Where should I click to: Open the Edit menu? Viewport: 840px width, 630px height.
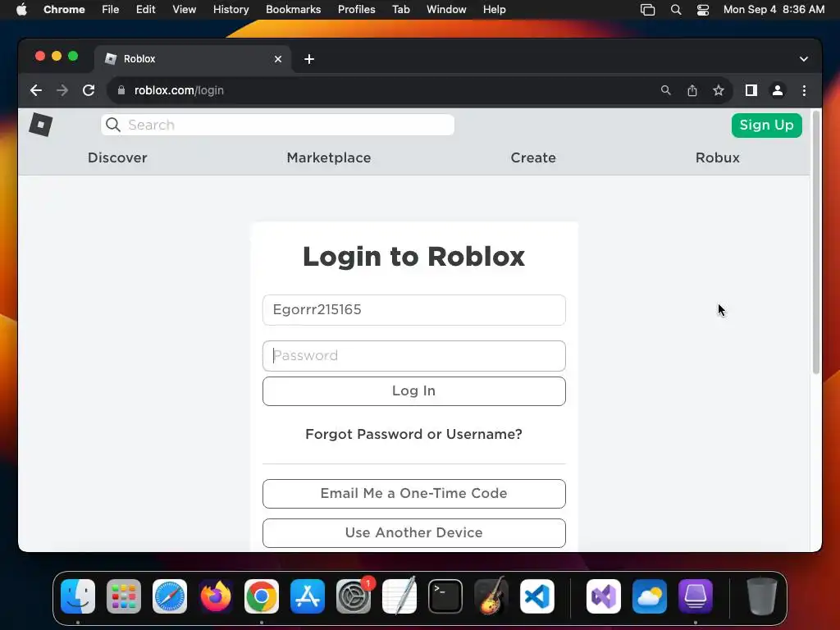point(146,10)
